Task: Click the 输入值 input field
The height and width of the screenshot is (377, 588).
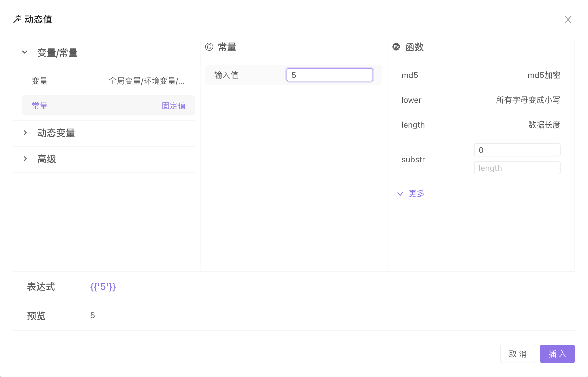Action: pyautogui.click(x=329, y=75)
